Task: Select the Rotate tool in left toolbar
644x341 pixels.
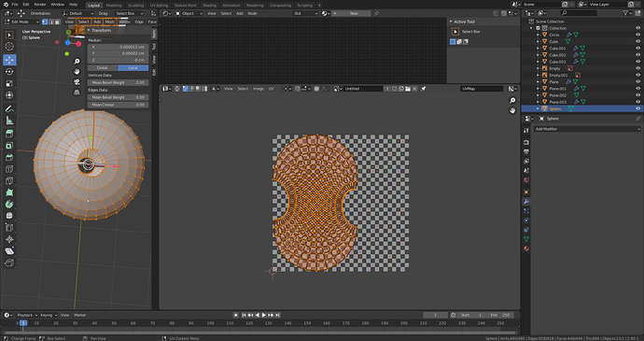Action: click(x=9, y=72)
